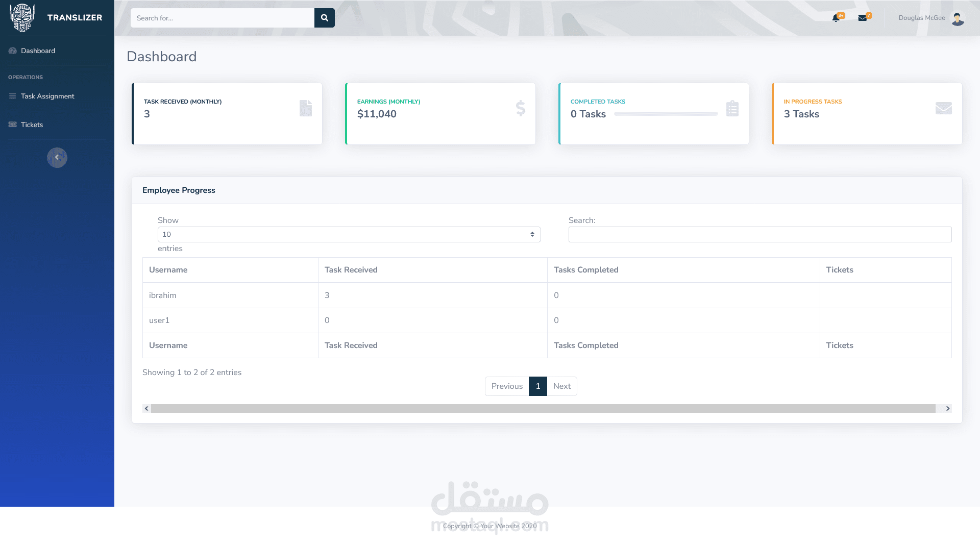
Task: Click the footer Username column label
Action: point(168,345)
